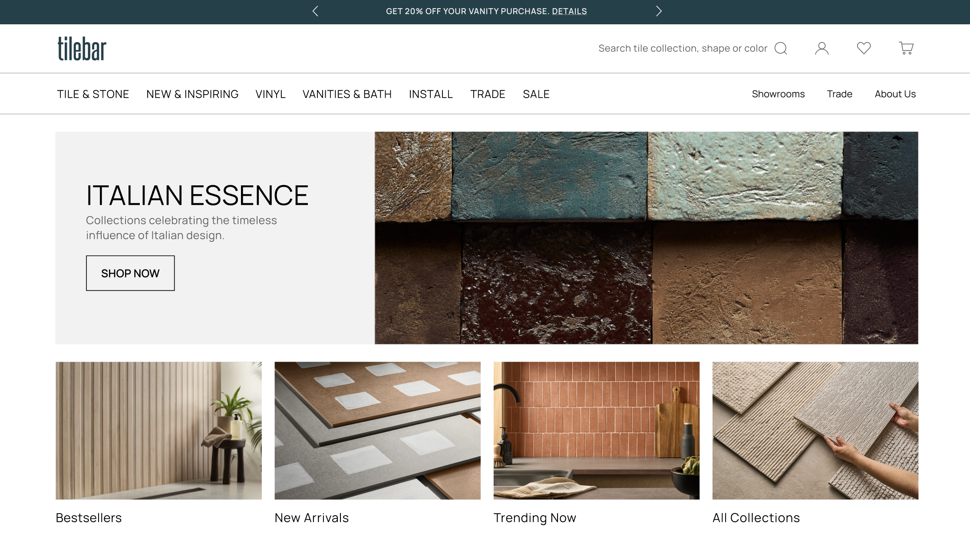Open the About Us link
Screen dimensions: 970x560
(x=895, y=94)
